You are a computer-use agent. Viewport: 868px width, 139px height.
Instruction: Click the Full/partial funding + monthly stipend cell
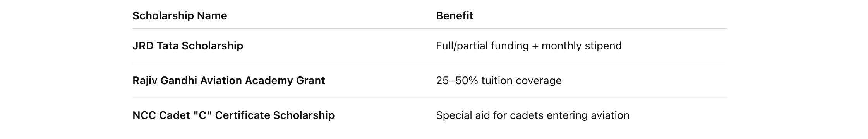529,46
